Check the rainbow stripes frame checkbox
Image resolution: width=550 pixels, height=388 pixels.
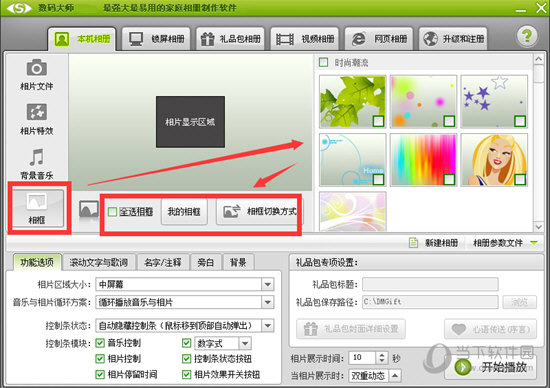click(x=449, y=180)
